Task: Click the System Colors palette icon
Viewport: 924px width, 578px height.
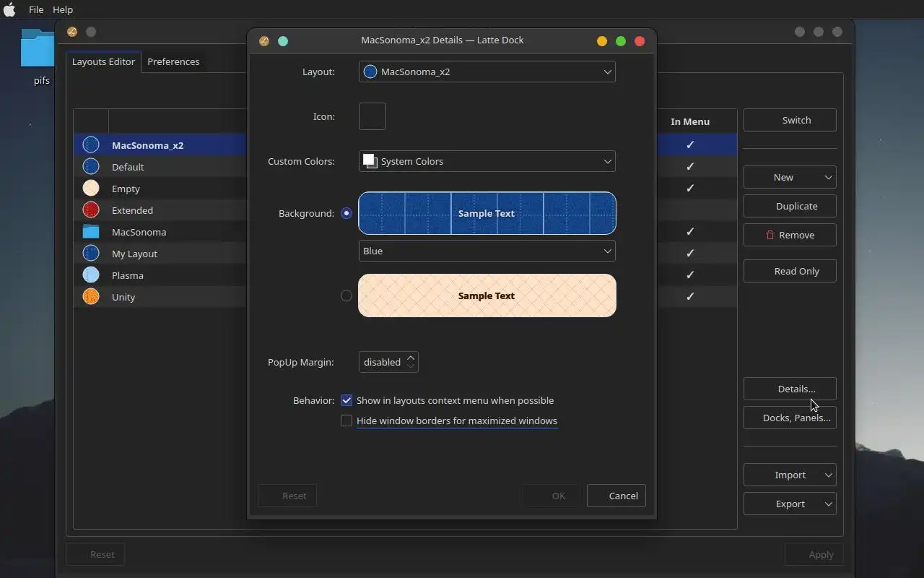Action: coord(370,161)
